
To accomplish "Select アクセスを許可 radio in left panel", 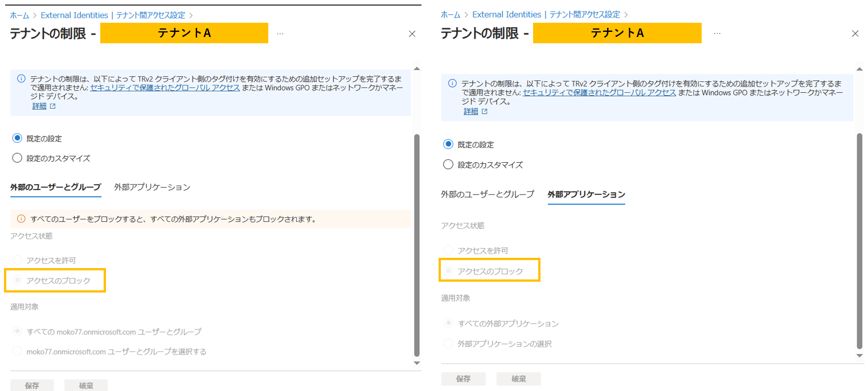I will (17, 260).
